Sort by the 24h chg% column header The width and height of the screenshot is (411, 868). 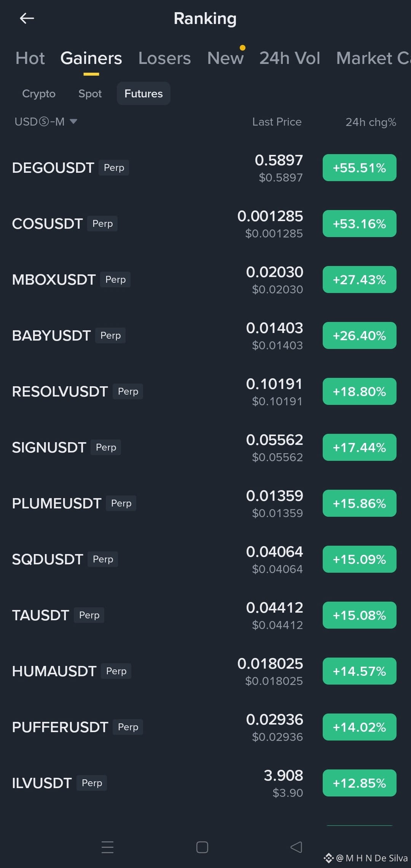371,122
